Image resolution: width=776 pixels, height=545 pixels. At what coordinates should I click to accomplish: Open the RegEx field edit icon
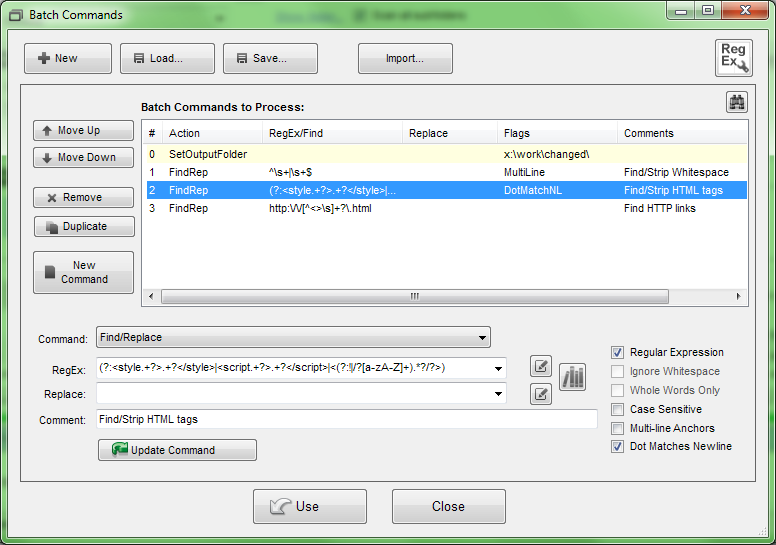click(x=540, y=366)
